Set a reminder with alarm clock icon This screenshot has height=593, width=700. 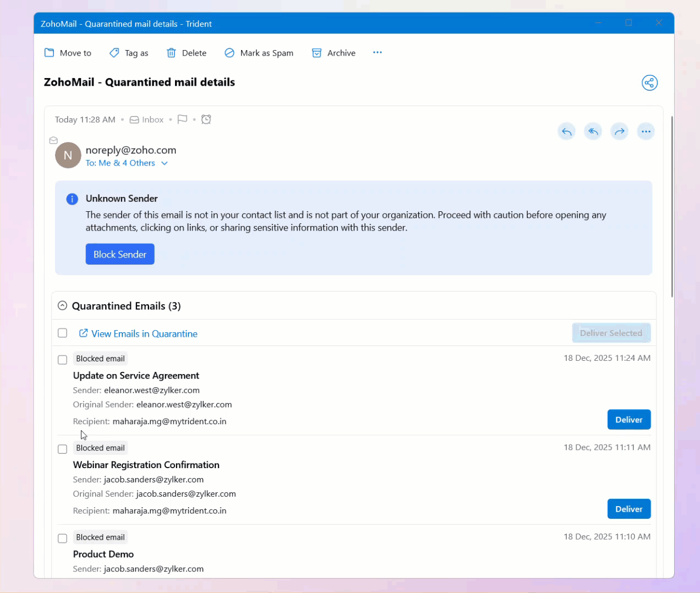[206, 119]
